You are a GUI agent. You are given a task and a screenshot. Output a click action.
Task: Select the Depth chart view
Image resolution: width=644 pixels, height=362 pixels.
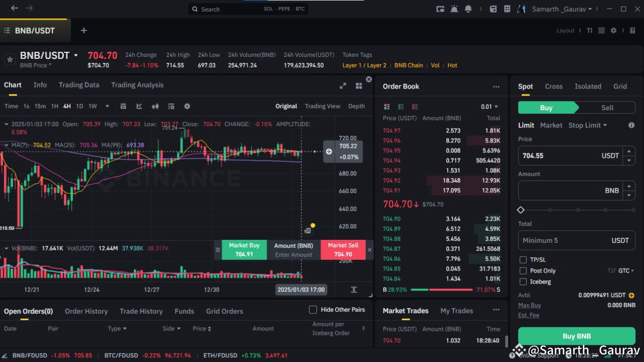coord(356,106)
